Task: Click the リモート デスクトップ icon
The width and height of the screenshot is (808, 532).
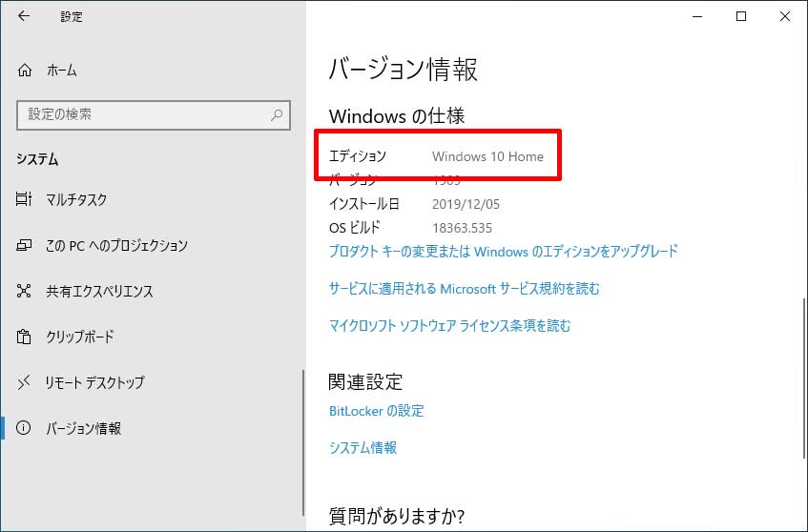Action: point(24,382)
